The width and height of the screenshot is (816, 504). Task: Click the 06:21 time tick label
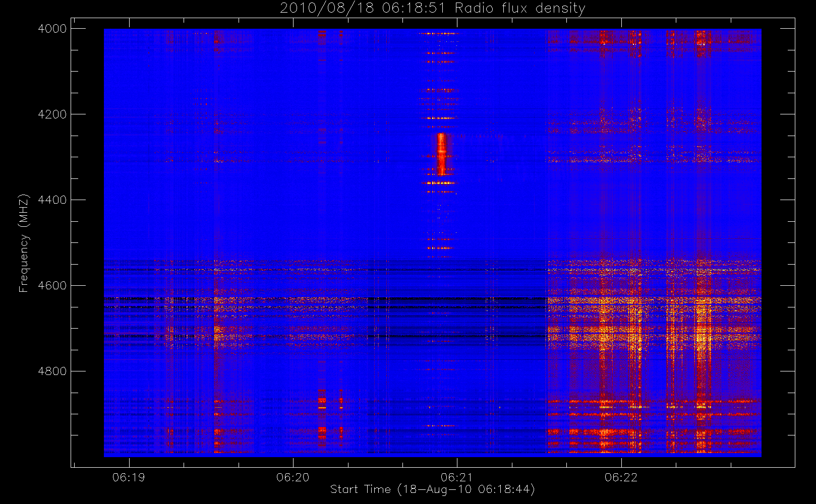457,477
